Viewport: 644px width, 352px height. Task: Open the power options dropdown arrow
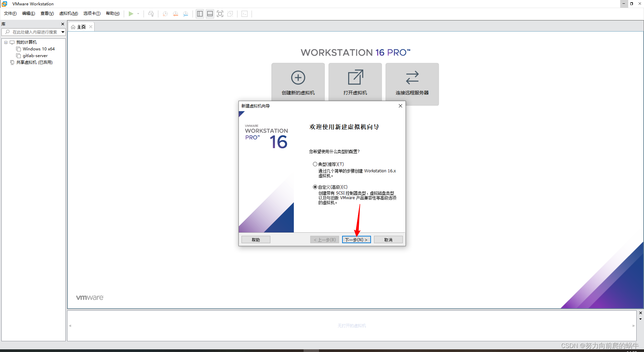pyautogui.click(x=138, y=14)
